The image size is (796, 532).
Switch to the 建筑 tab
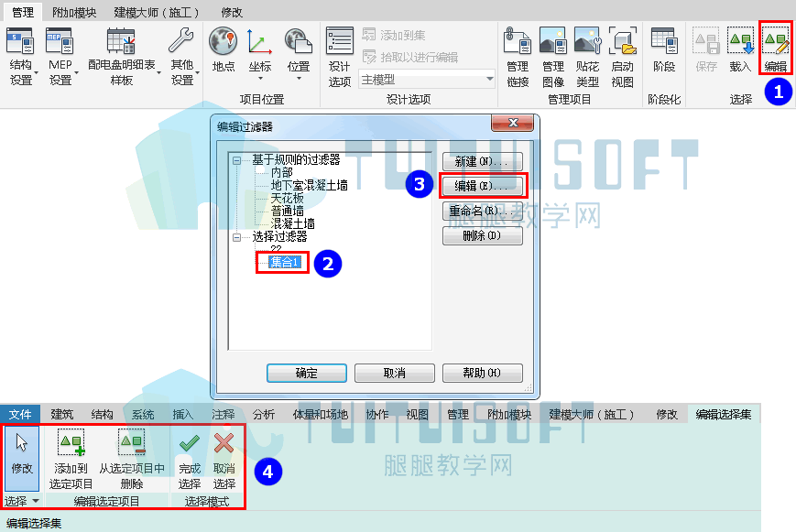click(62, 414)
